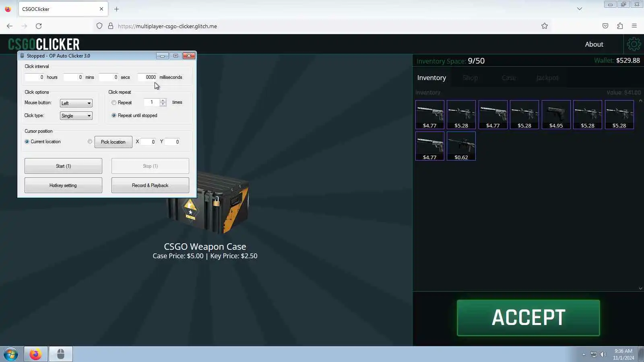Open the Firefox application hamburger menu
Screen dimensions: 644x362
coord(634,26)
